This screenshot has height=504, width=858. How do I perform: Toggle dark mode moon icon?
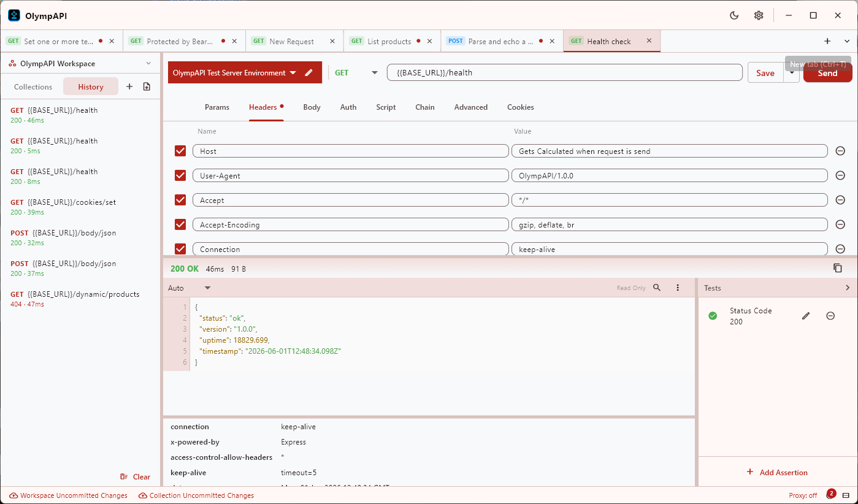coord(734,15)
